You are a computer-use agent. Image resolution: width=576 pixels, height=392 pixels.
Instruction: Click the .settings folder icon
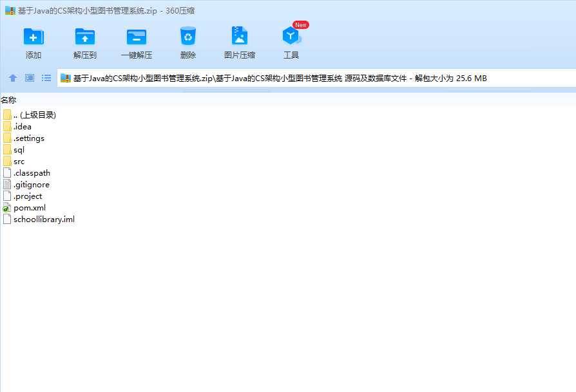pyautogui.click(x=7, y=138)
